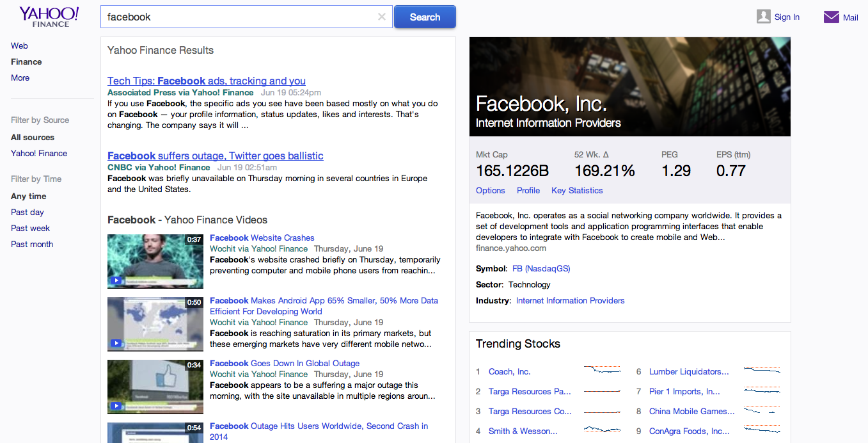
Task: Click the Facebook, Inc. banner image
Action: (x=630, y=86)
